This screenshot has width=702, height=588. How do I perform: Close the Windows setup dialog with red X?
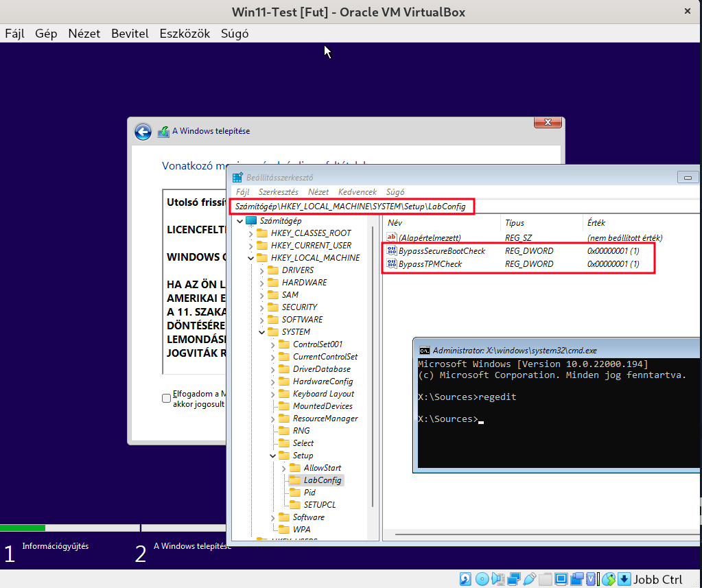coord(548,122)
